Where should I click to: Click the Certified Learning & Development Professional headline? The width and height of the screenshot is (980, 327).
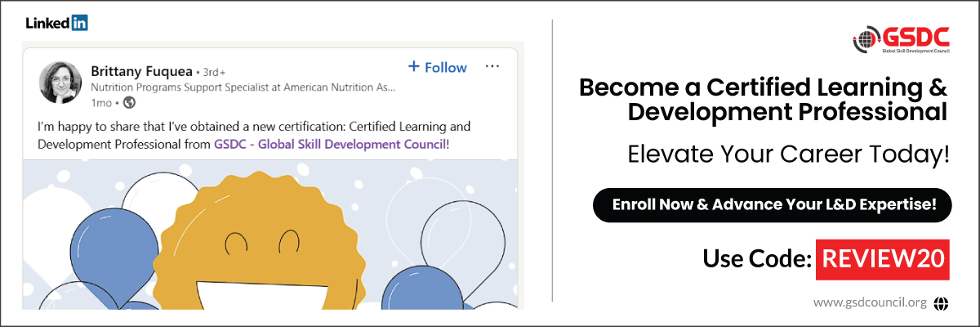(764, 100)
